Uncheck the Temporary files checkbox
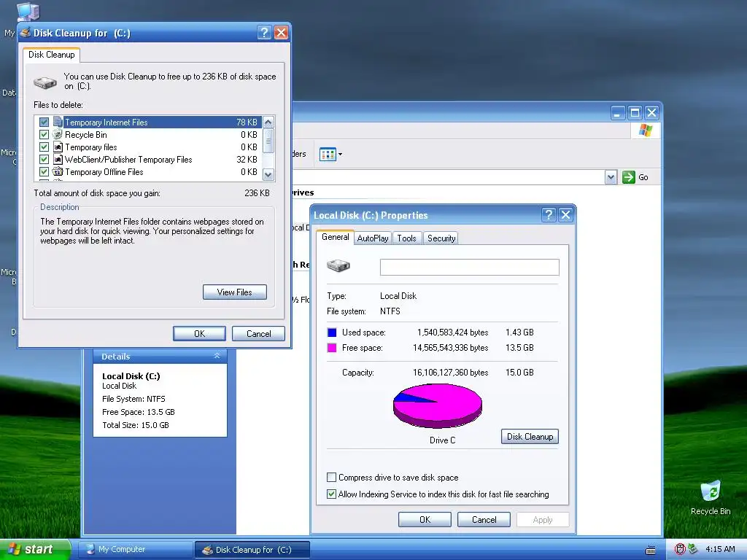 pos(44,147)
